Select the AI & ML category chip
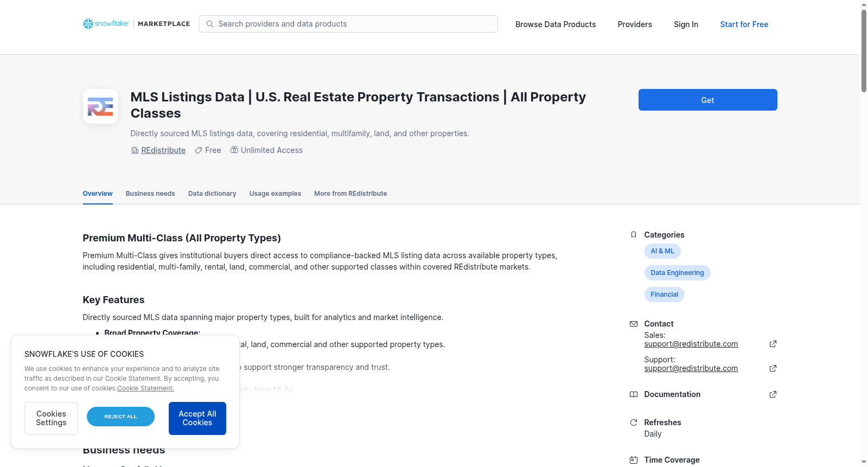868x467 pixels. pyautogui.click(x=662, y=251)
